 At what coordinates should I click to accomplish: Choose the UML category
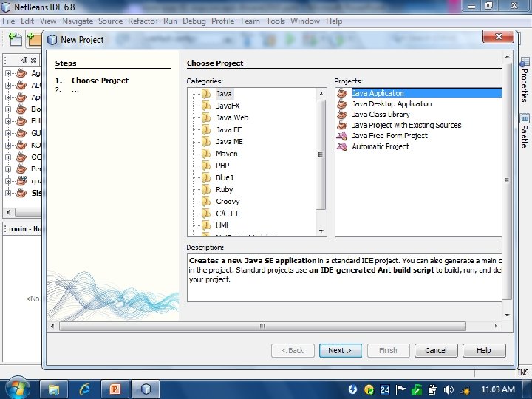coord(222,225)
